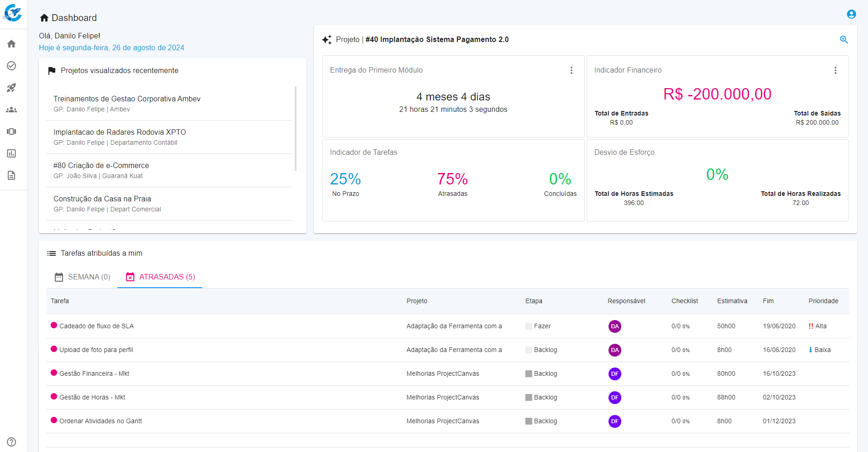Click the help question mark icon
Screen dimensions: 868x452
point(11,442)
